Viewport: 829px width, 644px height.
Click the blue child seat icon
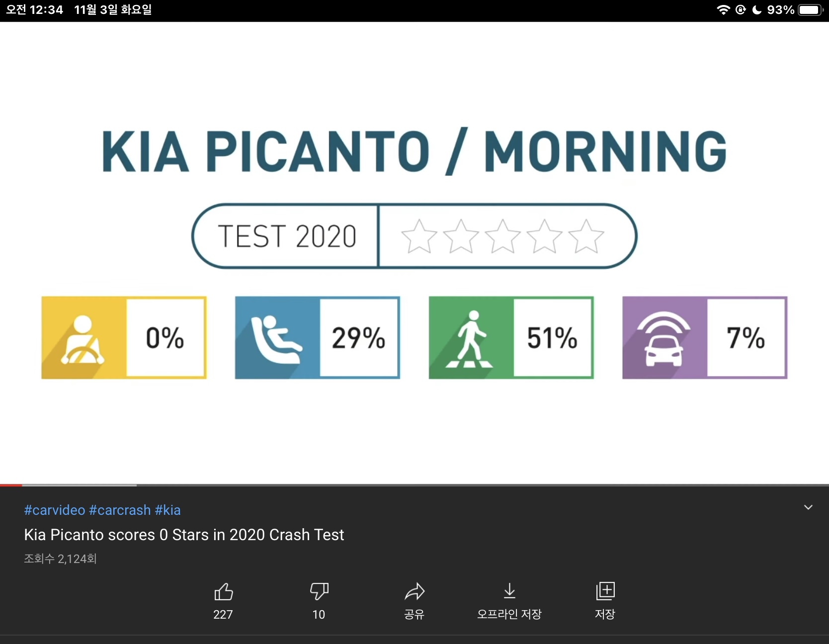[x=277, y=338]
